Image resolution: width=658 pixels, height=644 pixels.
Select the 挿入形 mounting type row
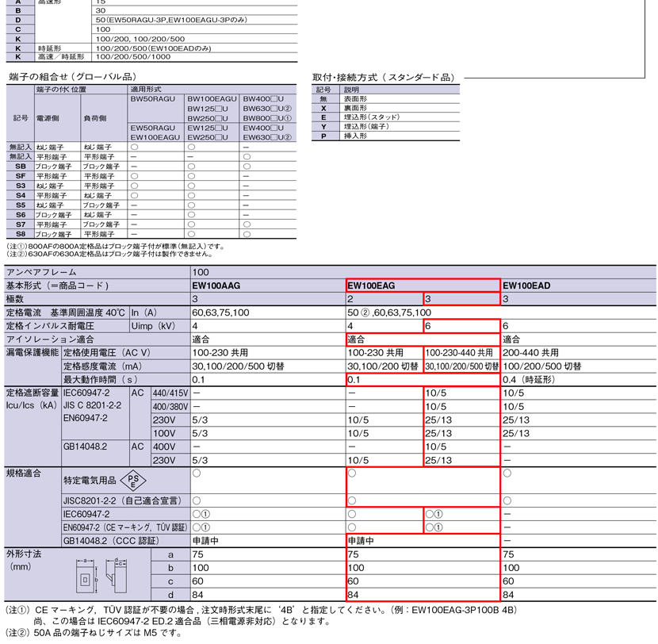(385, 136)
